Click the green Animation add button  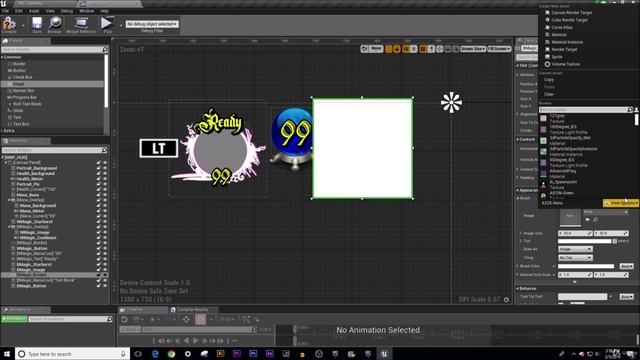(14, 319)
